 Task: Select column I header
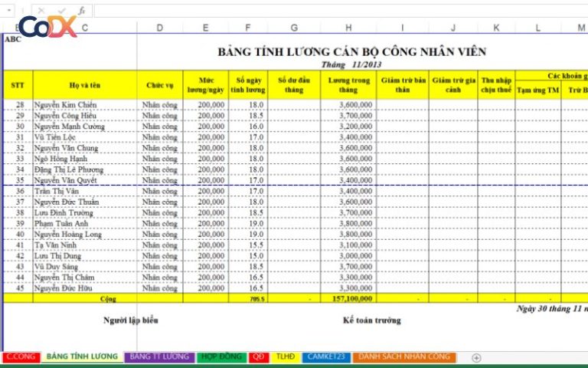tap(403, 28)
